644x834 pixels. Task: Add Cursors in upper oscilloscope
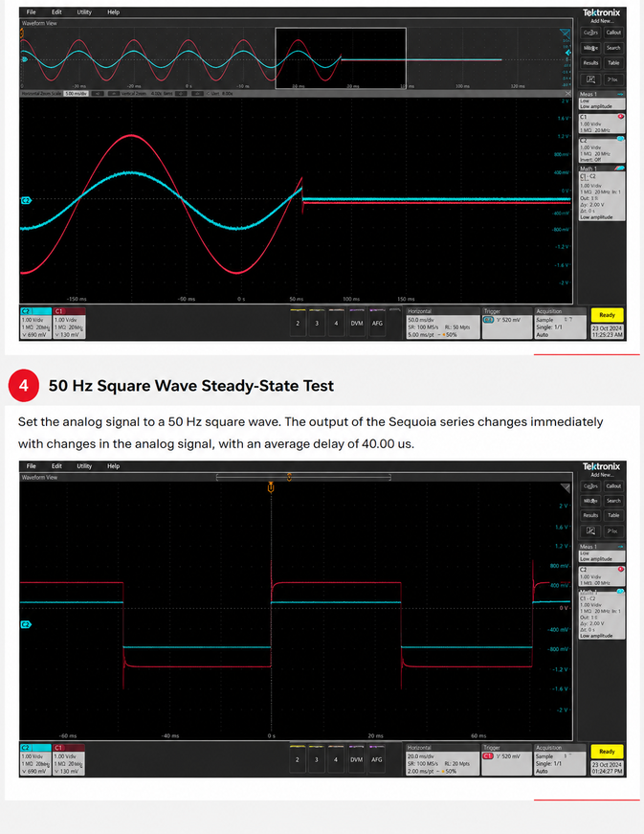pyautogui.click(x=590, y=33)
